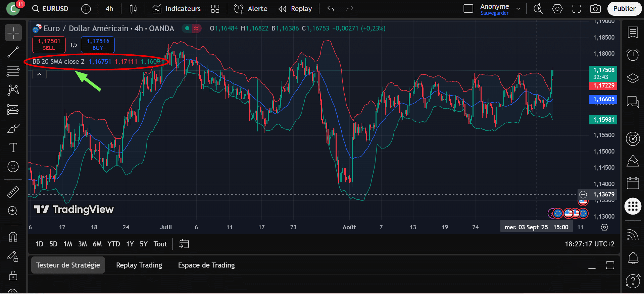Select the ruler measure tool
This screenshot has height=294, width=644.
pyautogui.click(x=13, y=192)
